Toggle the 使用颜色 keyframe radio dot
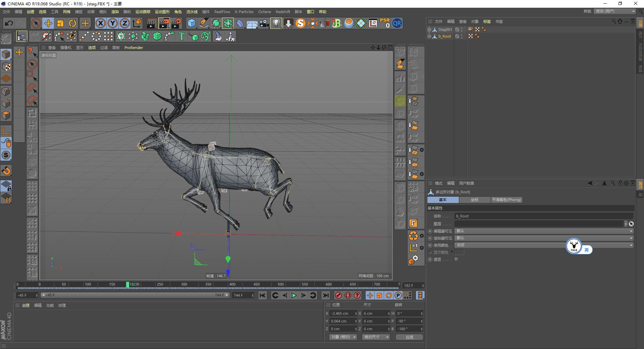The image size is (644, 349). (430, 245)
